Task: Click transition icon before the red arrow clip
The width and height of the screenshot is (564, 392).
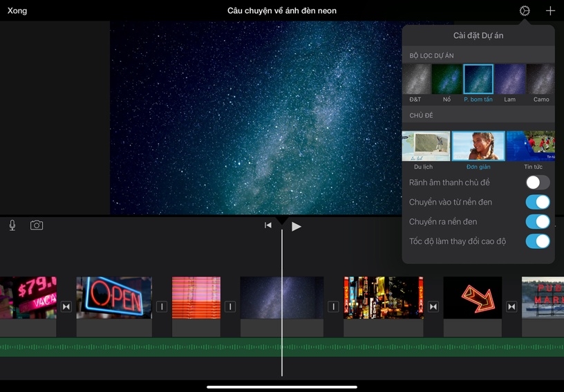Action: 433,306
